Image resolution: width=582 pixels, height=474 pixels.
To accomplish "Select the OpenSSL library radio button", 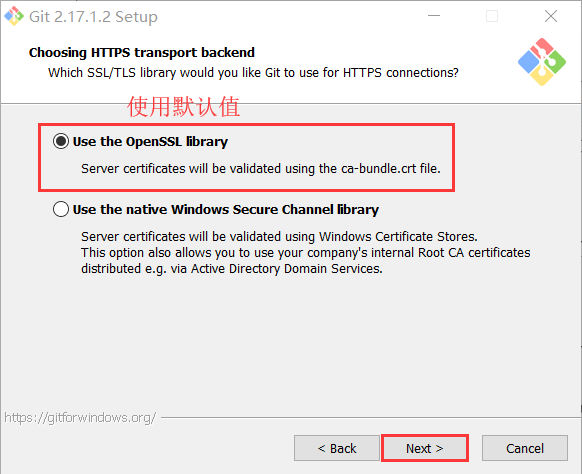I will click(61, 141).
